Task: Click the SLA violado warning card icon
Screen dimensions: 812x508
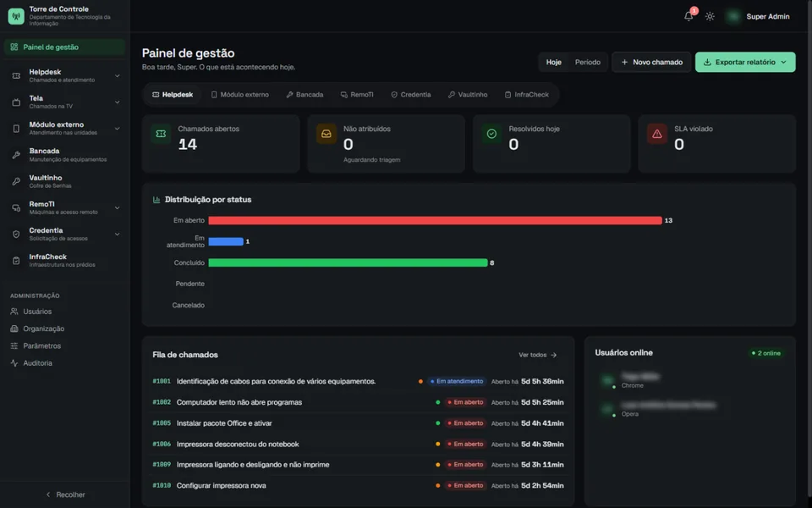Action: [657, 134]
